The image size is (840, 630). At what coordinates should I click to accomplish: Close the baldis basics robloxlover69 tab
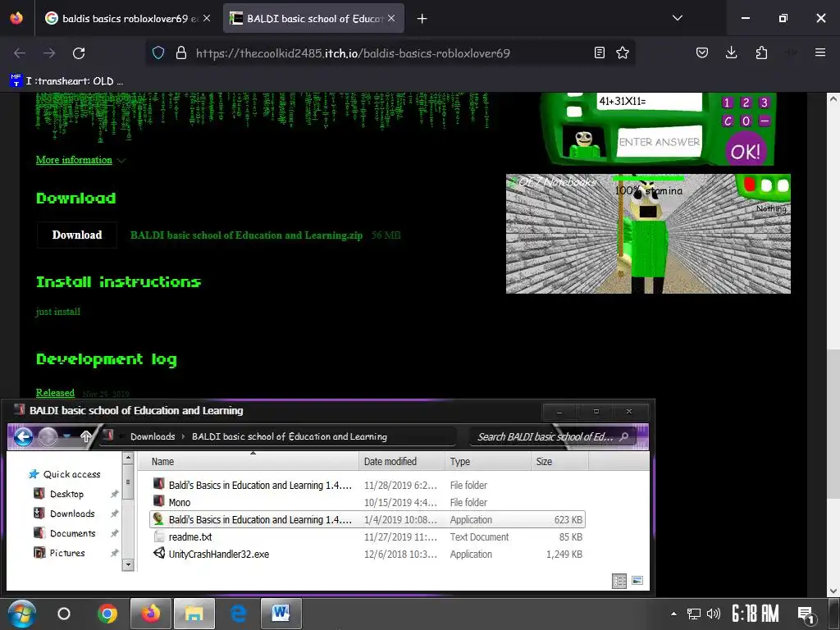(x=206, y=18)
